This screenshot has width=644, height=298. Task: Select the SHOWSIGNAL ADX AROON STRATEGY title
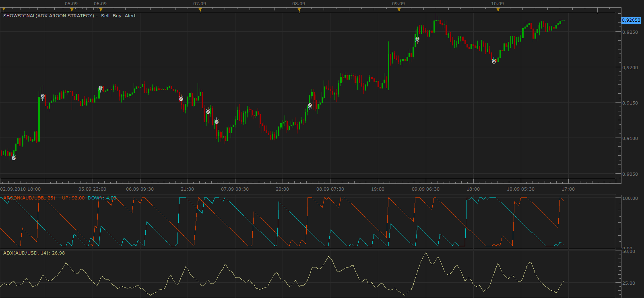click(49, 16)
